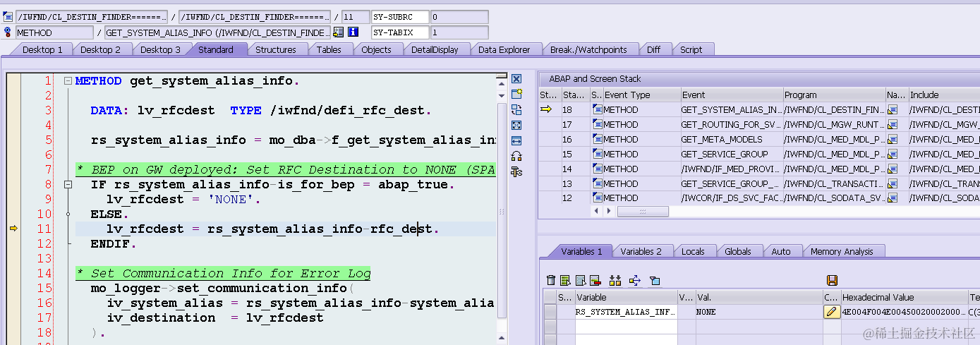Viewport: 980px width, 345px height.
Task: Click the grey sheet icon in Variables toolbar
Action: coord(581,280)
